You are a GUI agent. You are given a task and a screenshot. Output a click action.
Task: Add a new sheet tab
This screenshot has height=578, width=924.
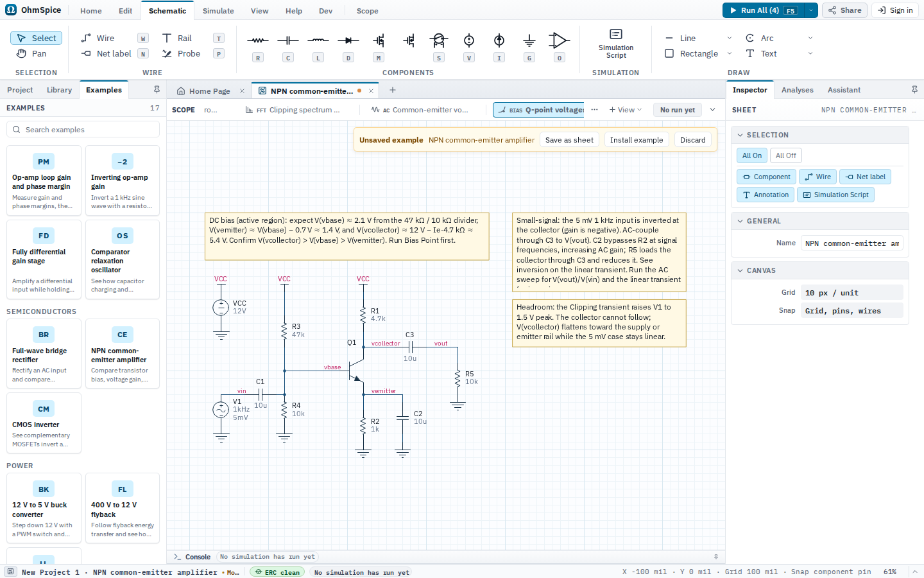[393, 91]
